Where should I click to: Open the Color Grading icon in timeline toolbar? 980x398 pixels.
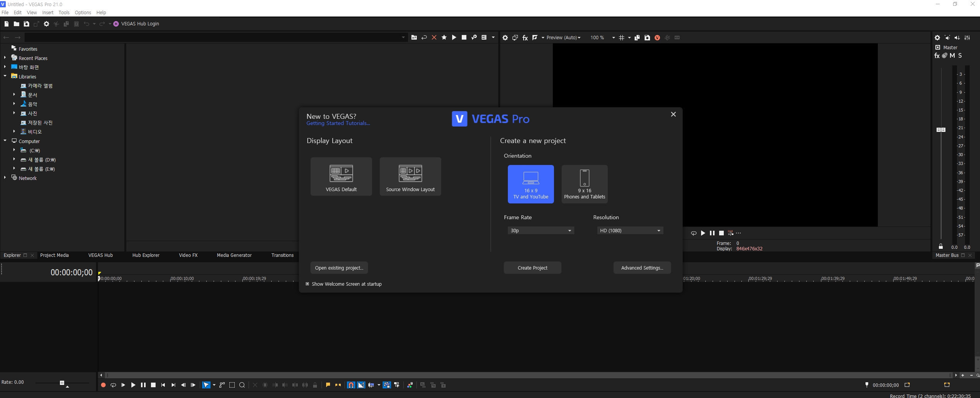pyautogui.click(x=410, y=385)
